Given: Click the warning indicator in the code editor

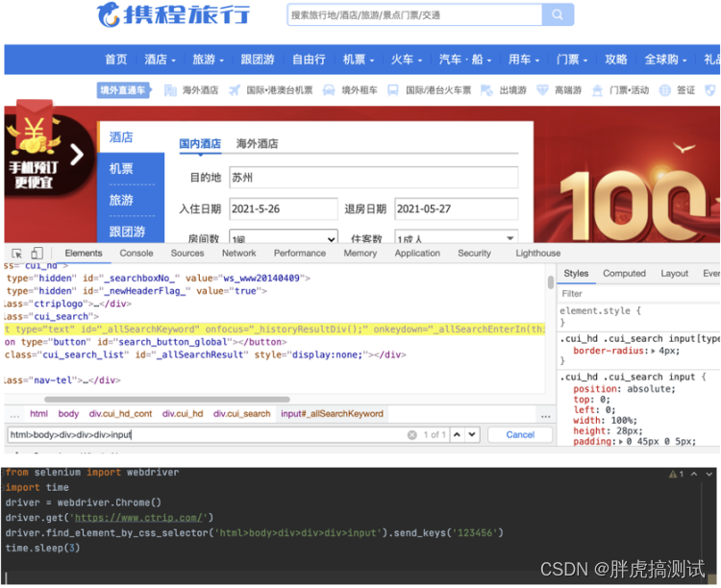Looking at the screenshot, I should pyautogui.click(x=676, y=474).
